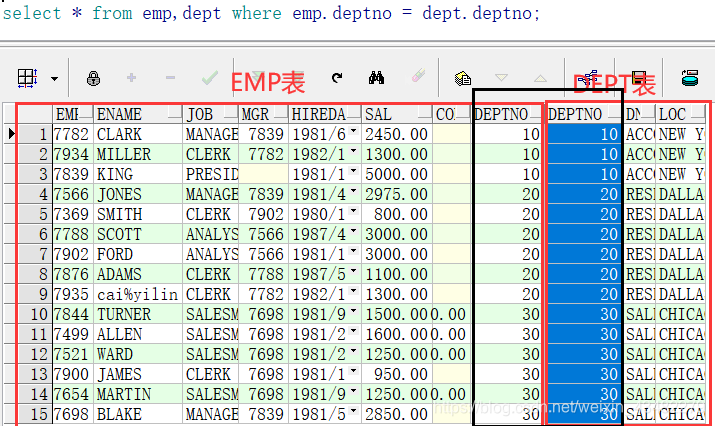Screen dimensions: 715x426
Task: Select row number 1 header
Action: [34, 134]
